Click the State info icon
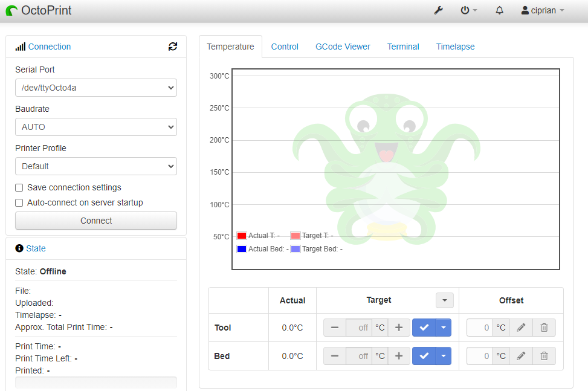 [x=19, y=248]
